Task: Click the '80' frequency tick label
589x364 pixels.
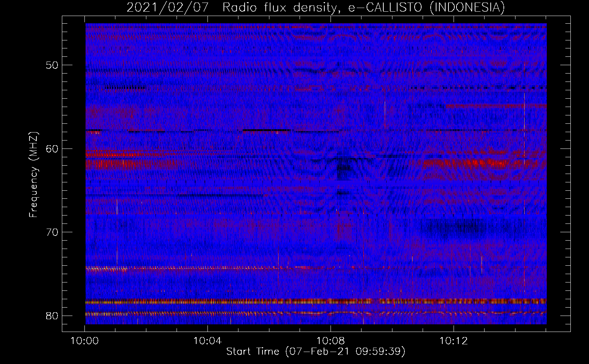Action: pyautogui.click(x=52, y=316)
